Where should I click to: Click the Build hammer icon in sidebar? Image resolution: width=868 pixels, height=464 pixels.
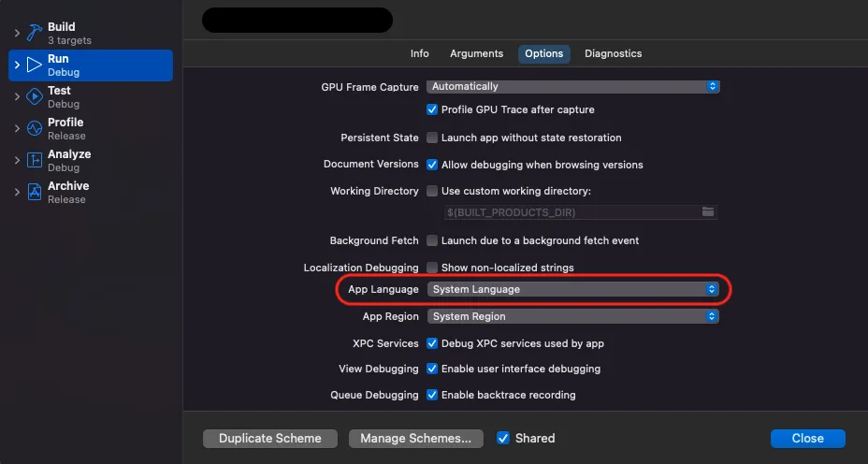point(35,33)
